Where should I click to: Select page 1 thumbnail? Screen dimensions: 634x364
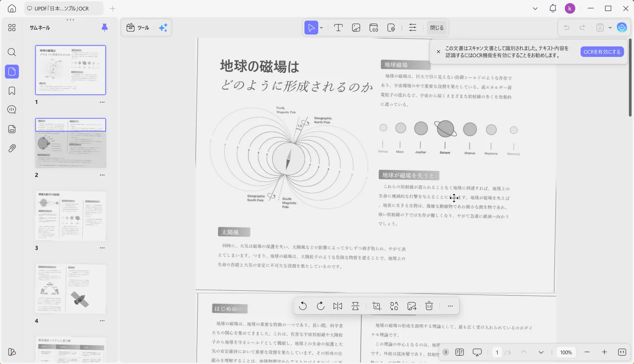(71, 70)
